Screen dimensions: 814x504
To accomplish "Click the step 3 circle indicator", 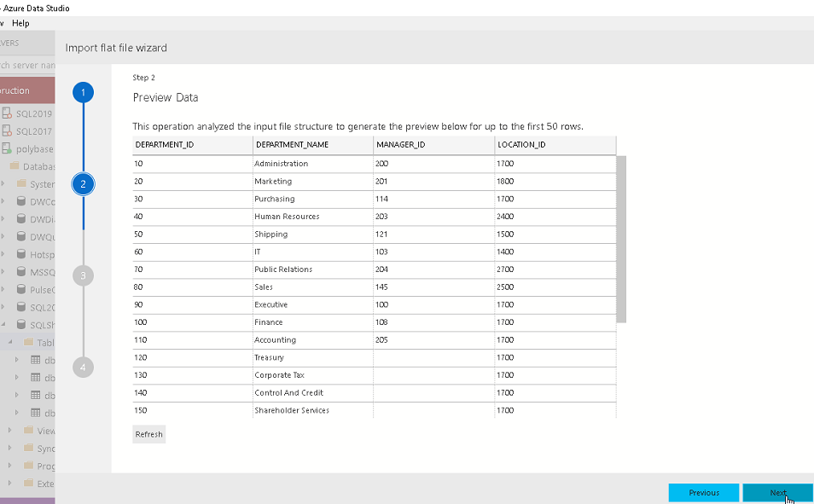I will tap(83, 275).
